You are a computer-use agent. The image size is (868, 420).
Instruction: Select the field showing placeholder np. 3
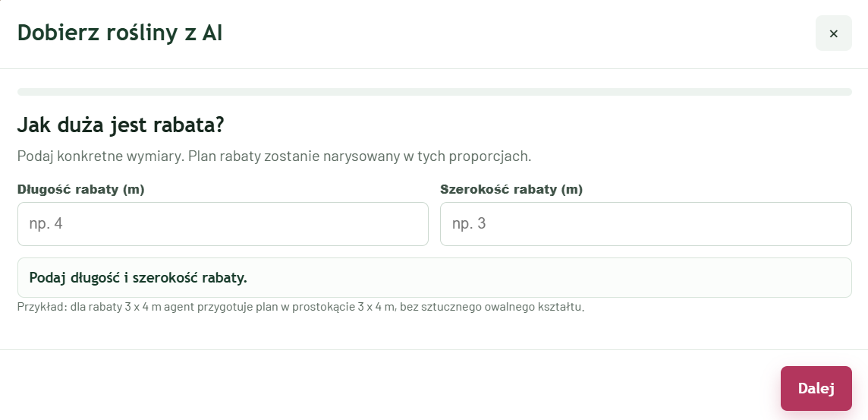click(x=646, y=224)
